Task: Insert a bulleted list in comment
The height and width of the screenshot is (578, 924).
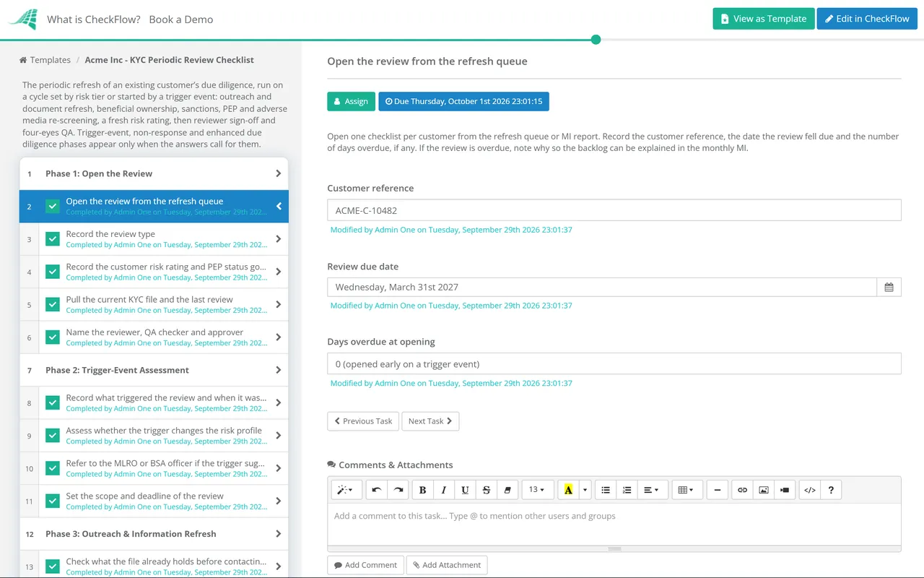Action: [x=606, y=490]
